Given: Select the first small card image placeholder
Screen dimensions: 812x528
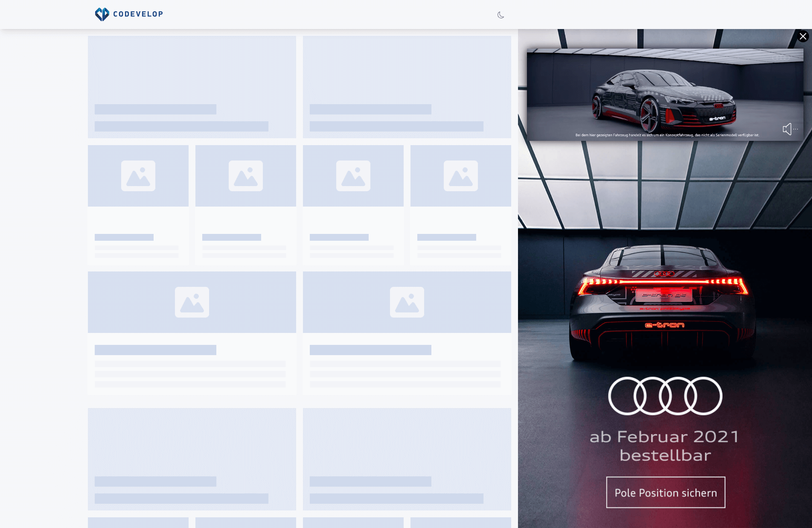Looking at the screenshot, I should (x=138, y=176).
